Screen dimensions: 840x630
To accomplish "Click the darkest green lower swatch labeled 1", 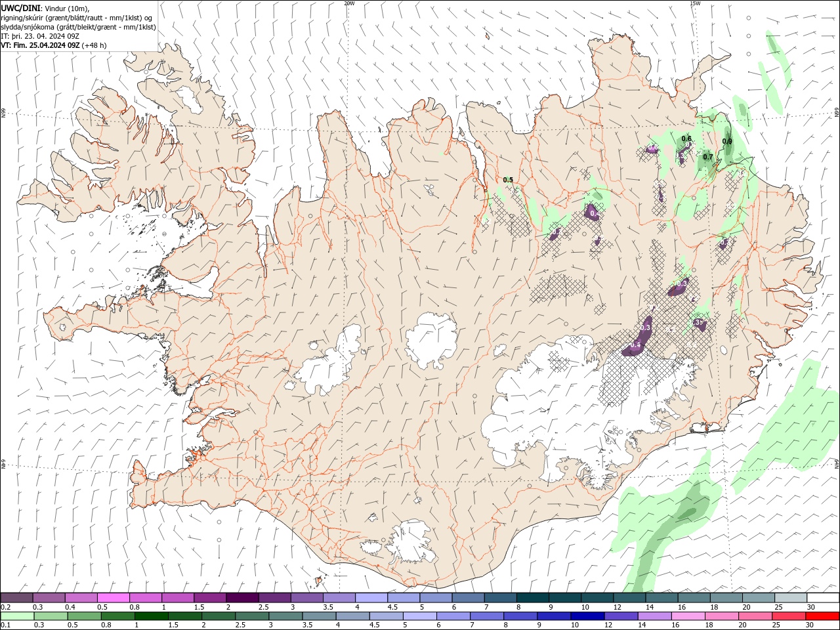I will 152,616.
